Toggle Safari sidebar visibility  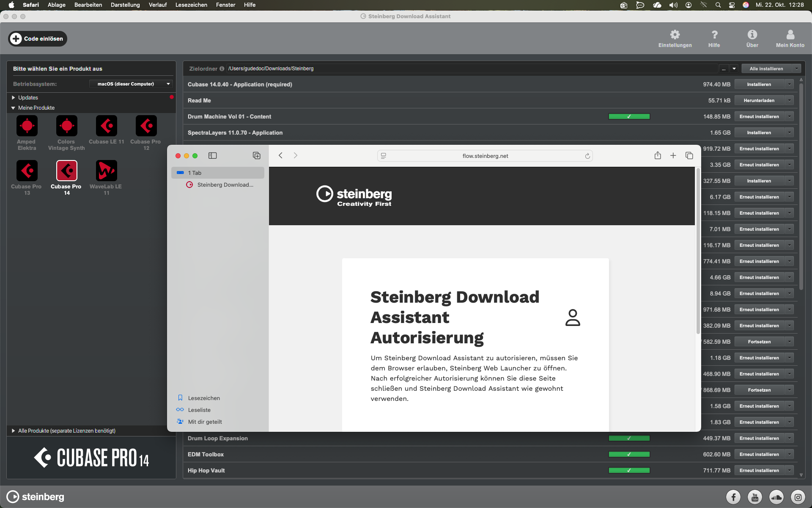213,156
